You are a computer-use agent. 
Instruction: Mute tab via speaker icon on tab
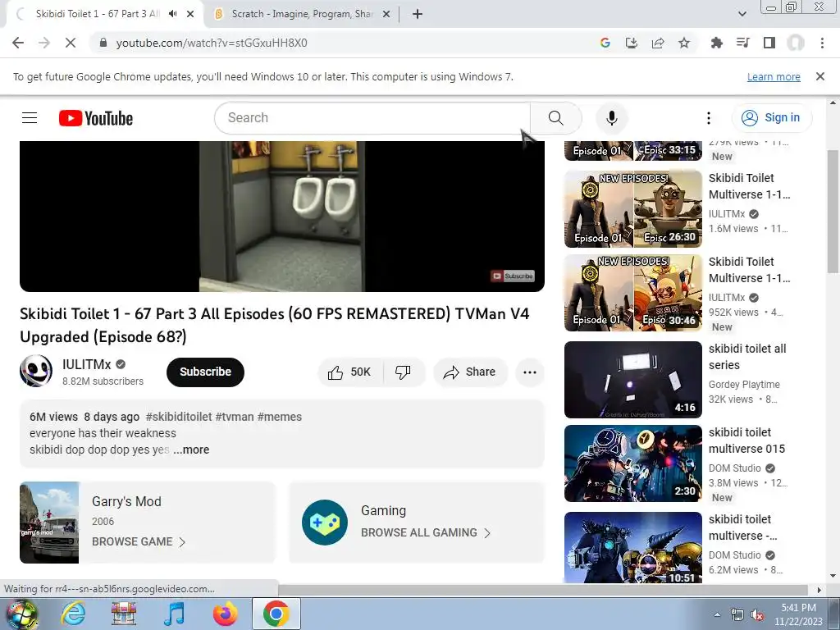[172, 14]
